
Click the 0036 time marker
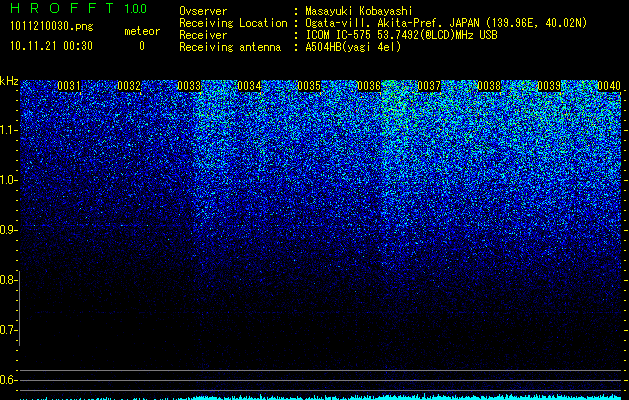369,86
